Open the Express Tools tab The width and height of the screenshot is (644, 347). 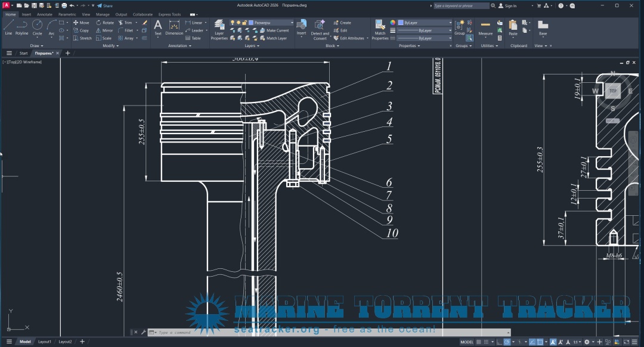[x=169, y=14]
